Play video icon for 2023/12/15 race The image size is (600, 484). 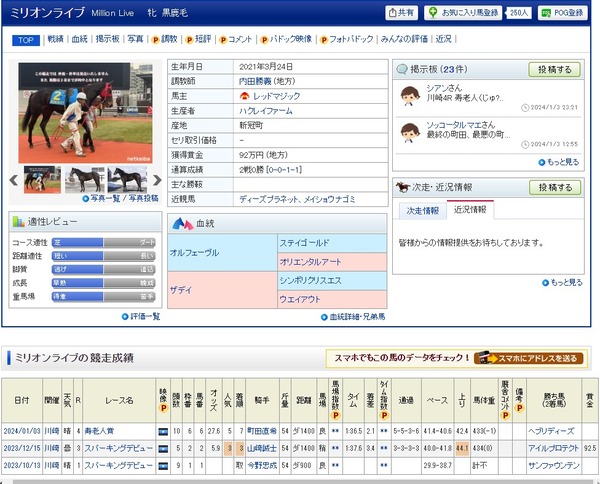coord(163,448)
